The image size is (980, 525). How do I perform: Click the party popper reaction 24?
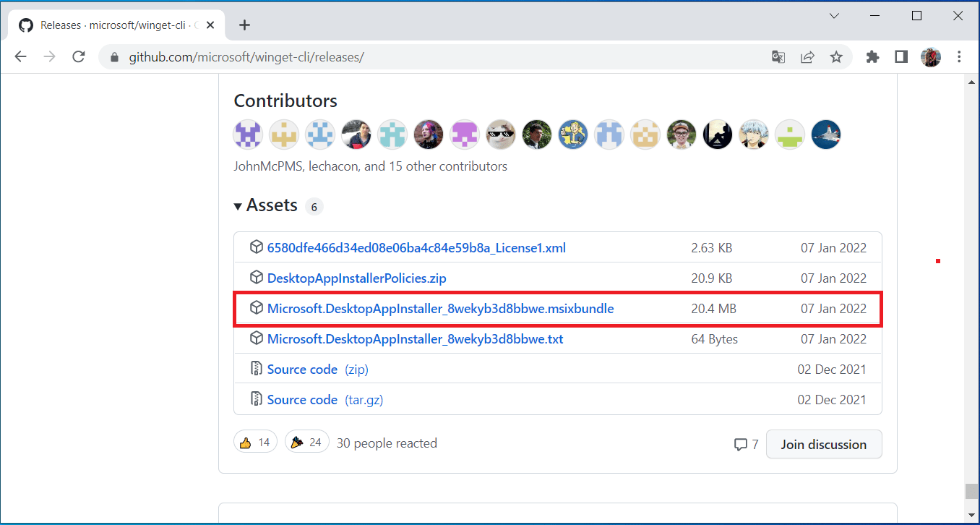(306, 442)
